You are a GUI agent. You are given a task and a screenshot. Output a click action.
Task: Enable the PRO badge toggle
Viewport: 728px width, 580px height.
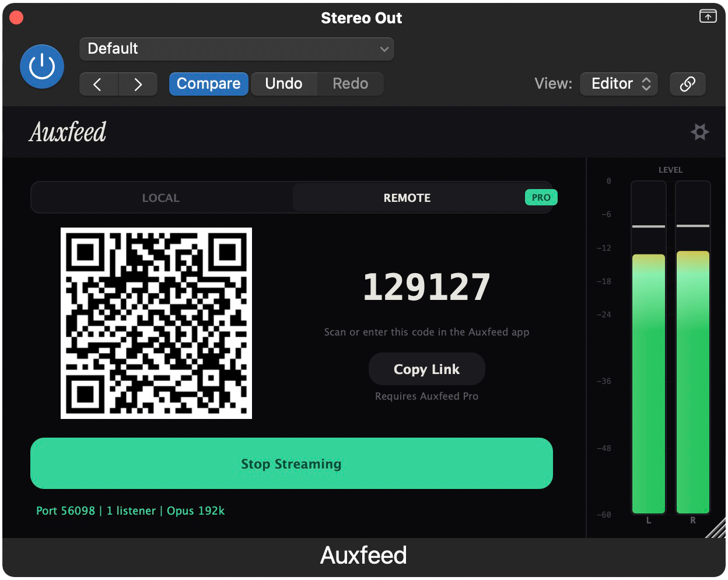tap(540, 197)
